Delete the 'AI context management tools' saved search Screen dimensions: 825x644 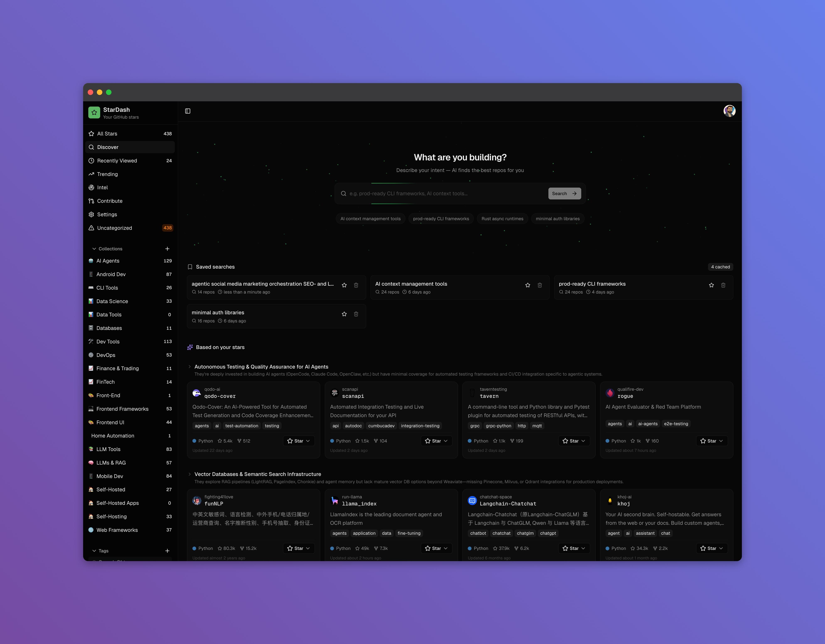pos(539,285)
